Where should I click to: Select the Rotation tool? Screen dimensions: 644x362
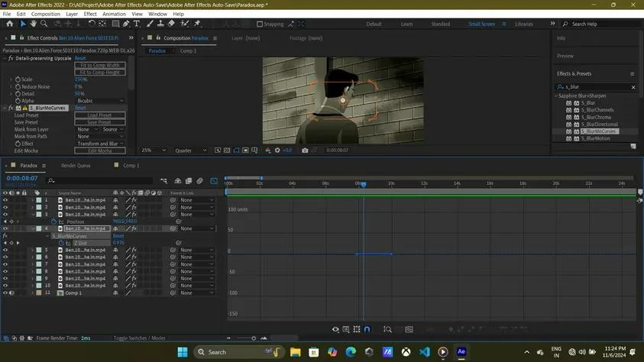(x=92, y=24)
